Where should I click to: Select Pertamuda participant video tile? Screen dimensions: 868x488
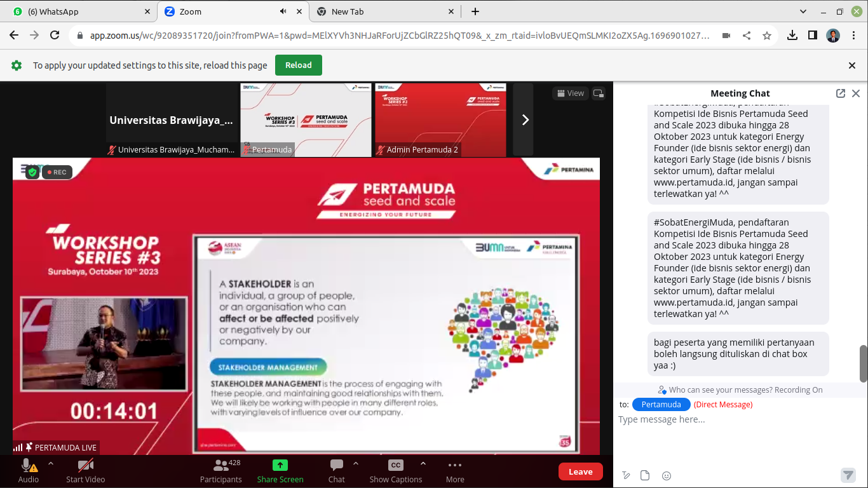coord(306,119)
